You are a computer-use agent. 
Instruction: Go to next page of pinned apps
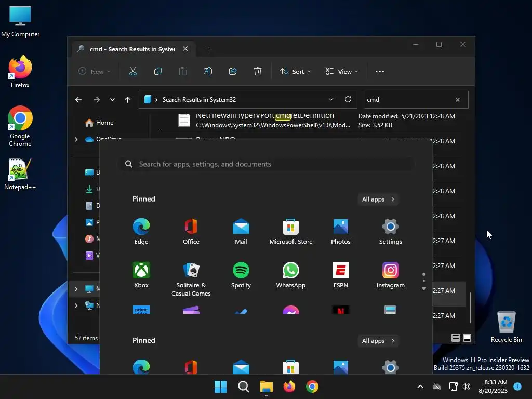click(x=424, y=289)
